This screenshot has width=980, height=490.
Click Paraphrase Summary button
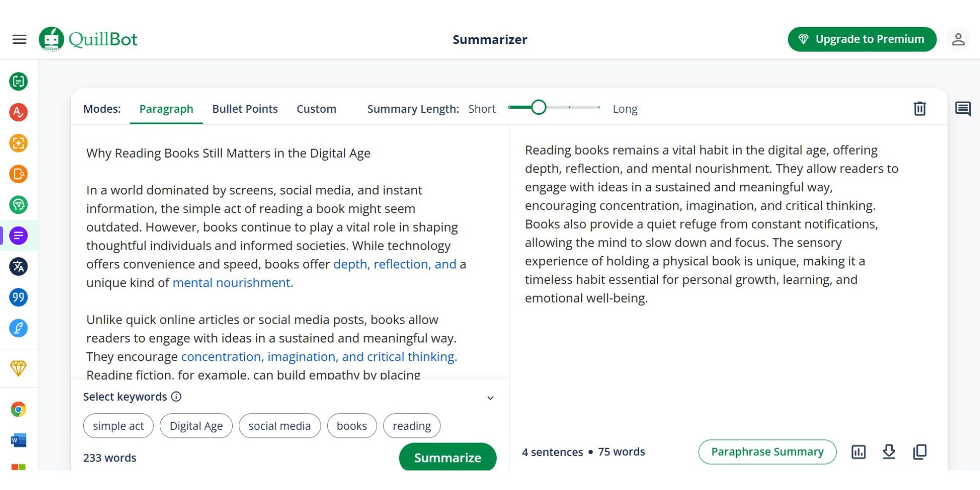pyautogui.click(x=767, y=452)
